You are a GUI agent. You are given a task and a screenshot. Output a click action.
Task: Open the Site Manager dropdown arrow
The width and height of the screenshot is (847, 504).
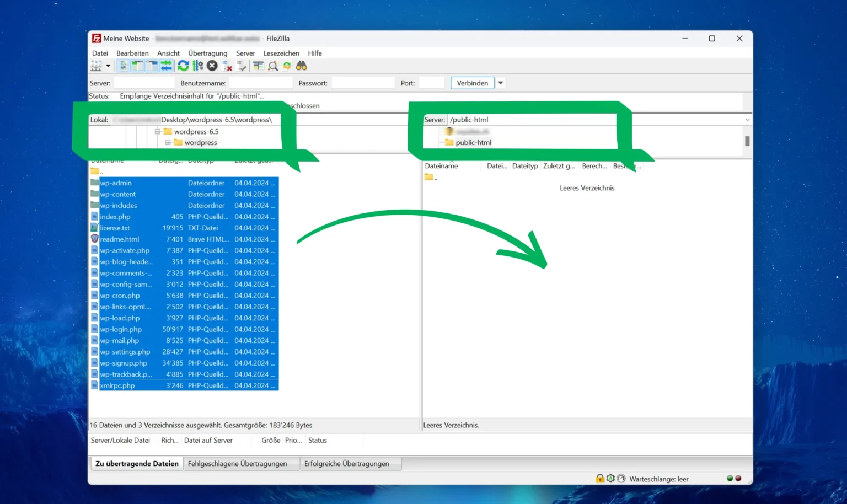tap(108, 66)
